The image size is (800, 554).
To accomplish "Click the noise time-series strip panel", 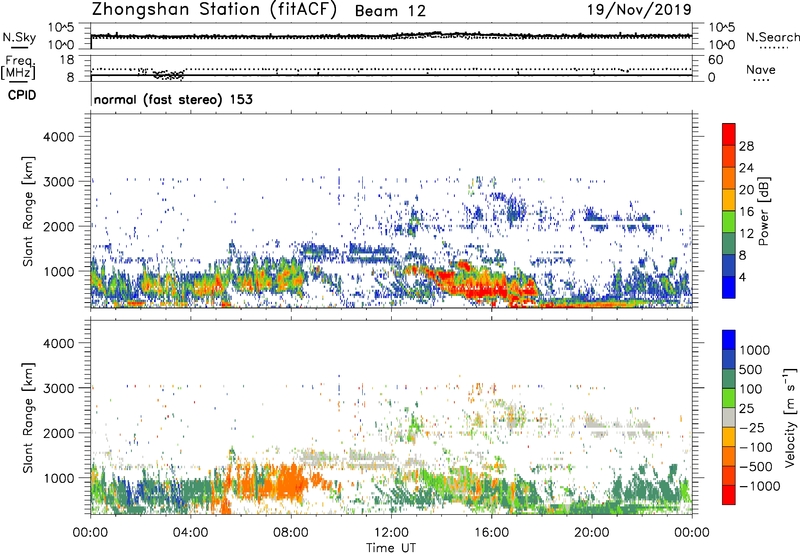I will pyautogui.click(x=391, y=36).
